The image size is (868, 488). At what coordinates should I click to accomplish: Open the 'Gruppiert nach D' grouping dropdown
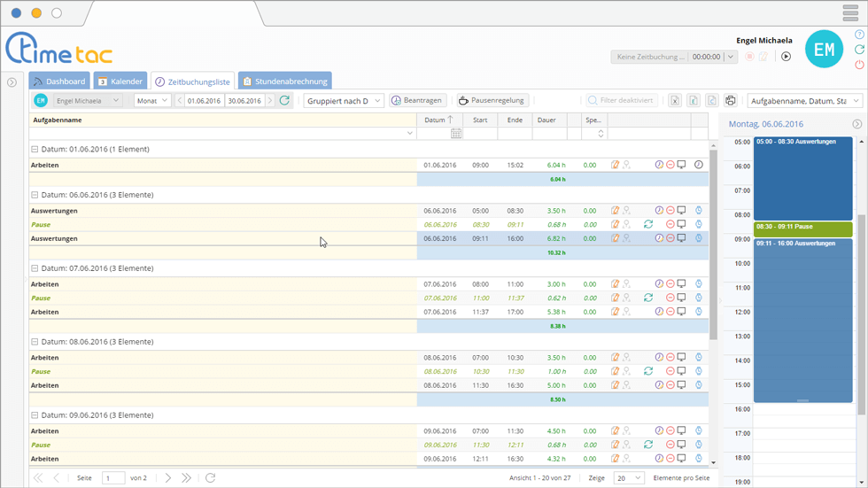pos(344,101)
